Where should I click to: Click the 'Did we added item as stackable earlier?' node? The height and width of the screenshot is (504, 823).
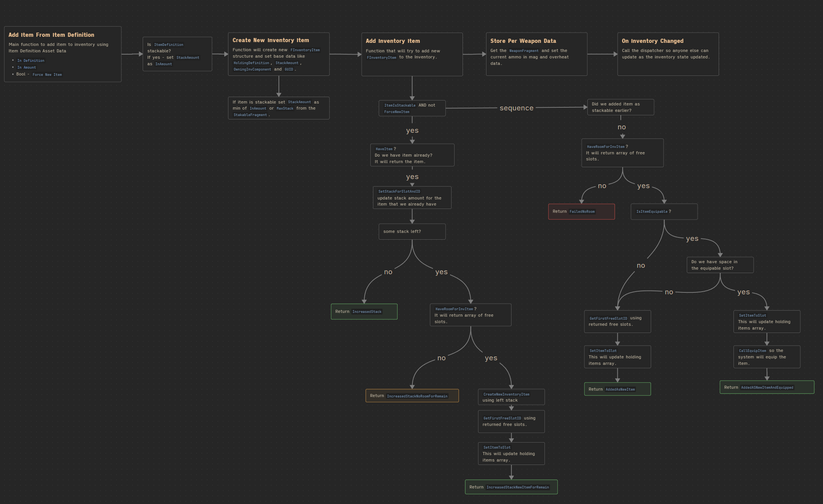coord(620,107)
